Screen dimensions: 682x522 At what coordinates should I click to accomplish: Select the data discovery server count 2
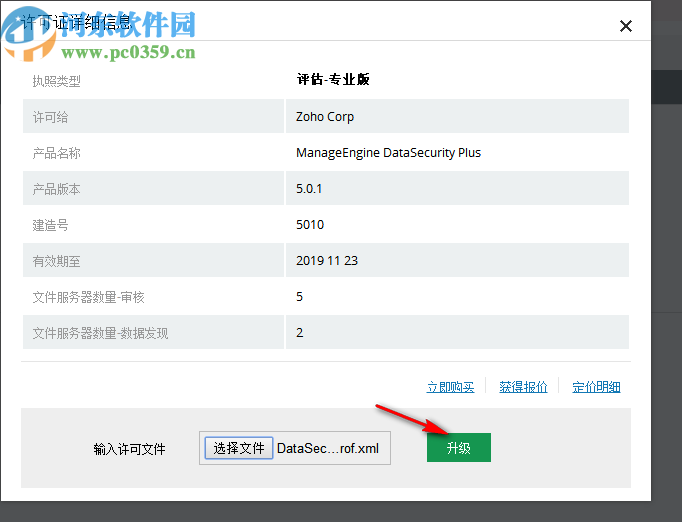(299, 333)
